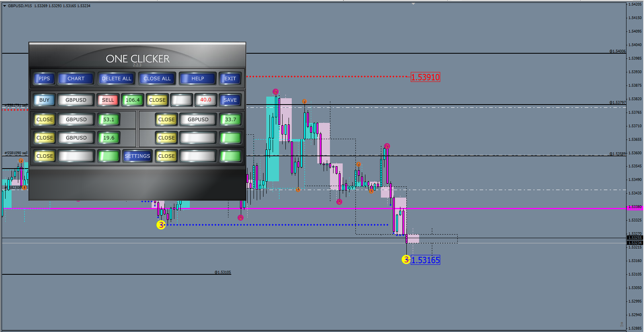The width and height of the screenshot is (644, 332).
Task: Click the green 19.6 profit box
Action: (109, 138)
